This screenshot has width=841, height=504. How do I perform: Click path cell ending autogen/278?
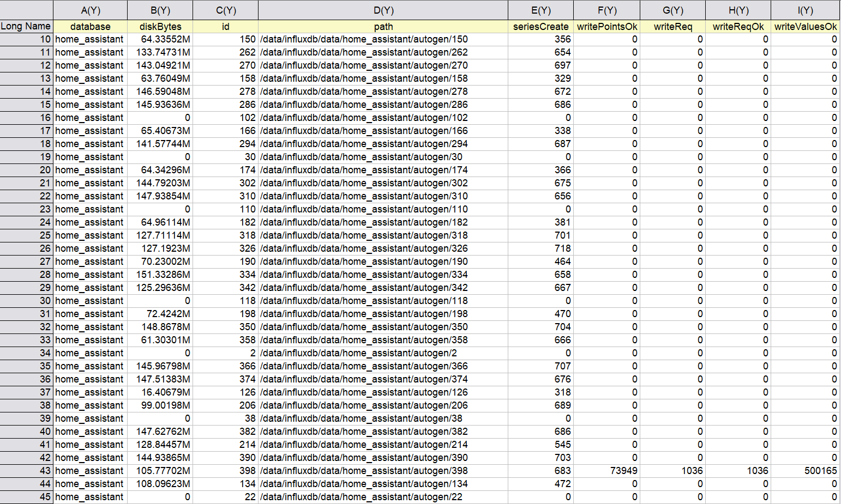tap(383, 92)
